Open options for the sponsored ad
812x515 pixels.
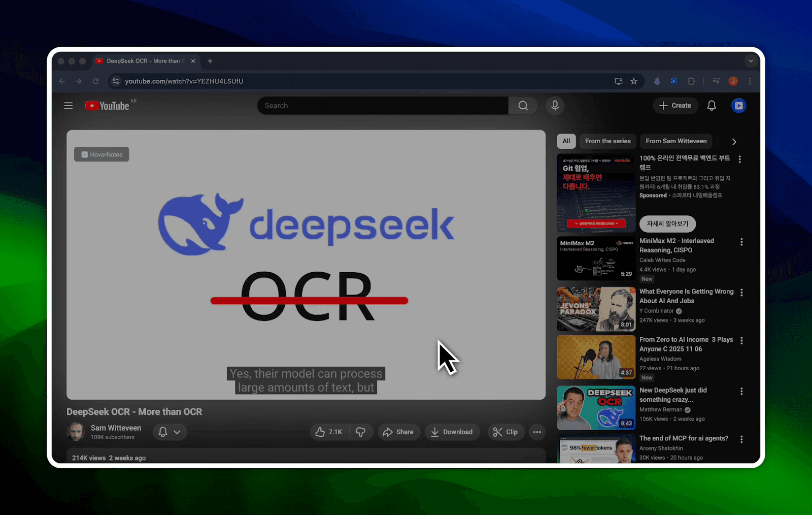pyautogui.click(x=739, y=159)
